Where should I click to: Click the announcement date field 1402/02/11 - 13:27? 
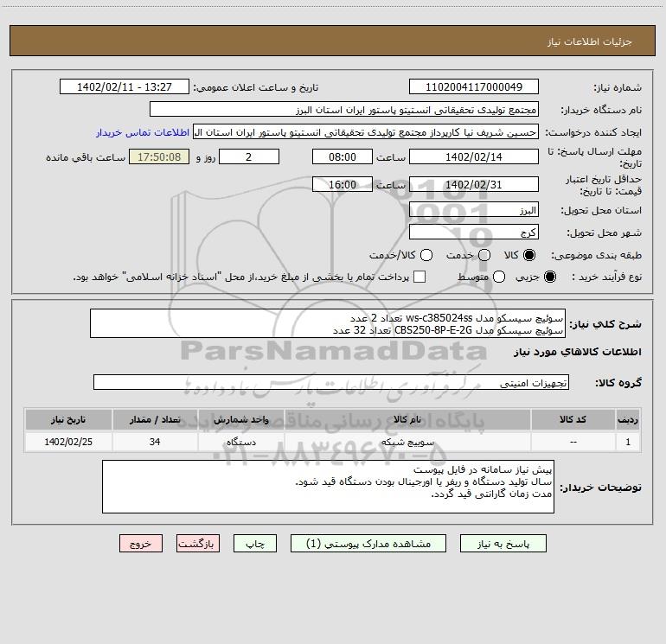(125, 86)
